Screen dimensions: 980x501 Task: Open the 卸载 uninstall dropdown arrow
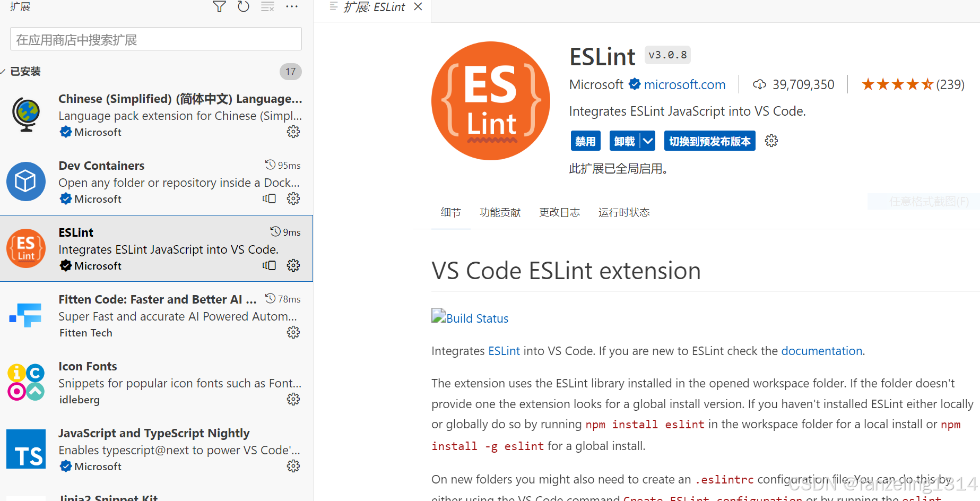click(x=648, y=141)
